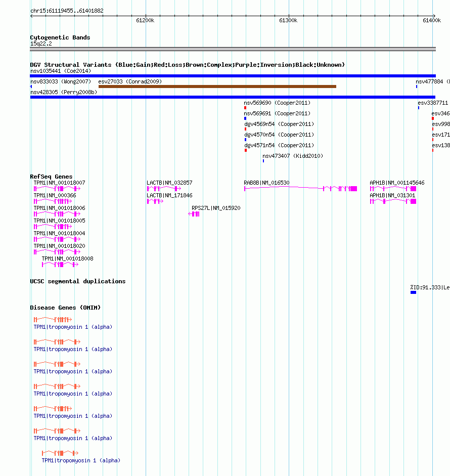Click transcript label LACTB|NM_032857
Screen dimensions: 450x476
(169, 183)
